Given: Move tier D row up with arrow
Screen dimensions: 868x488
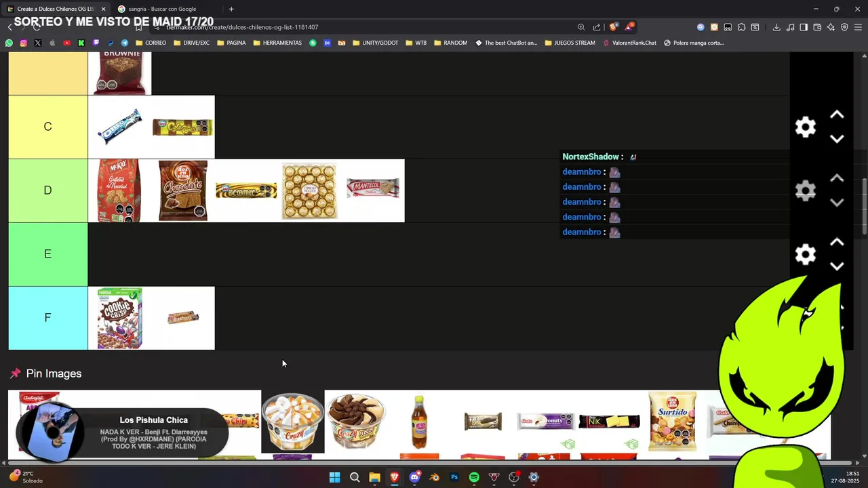Looking at the screenshot, I should (837, 179).
